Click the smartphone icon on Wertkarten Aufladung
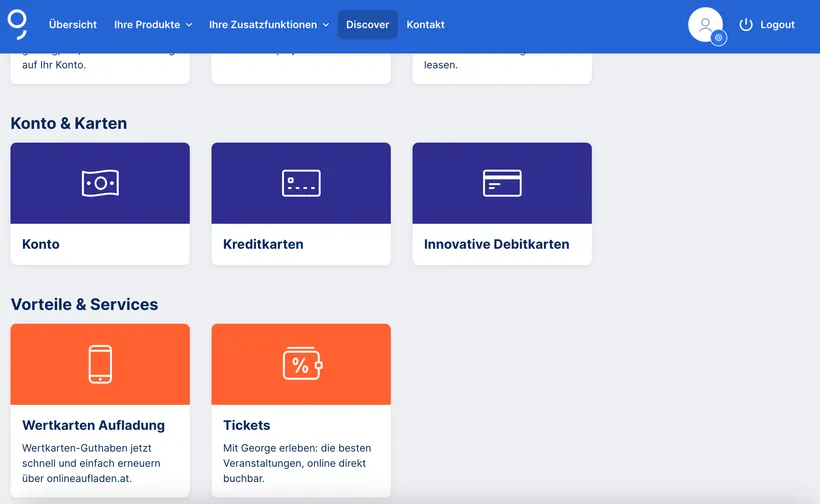Viewport: 820px width, 504px height. (100, 364)
